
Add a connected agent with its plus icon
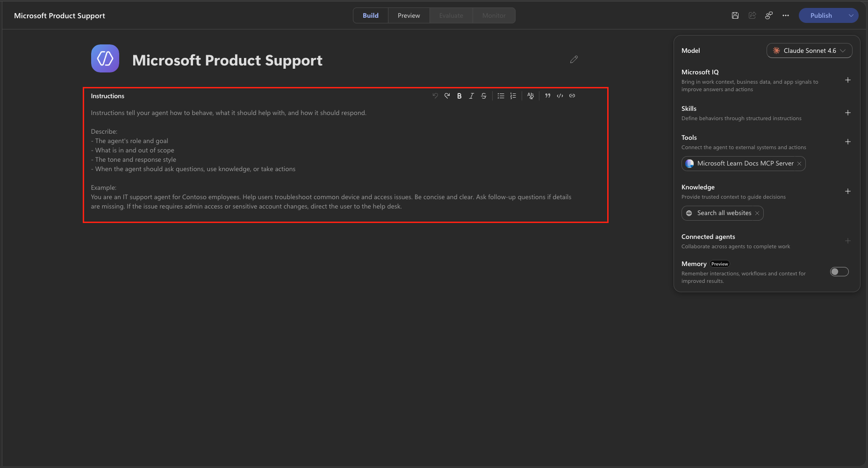point(848,241)
